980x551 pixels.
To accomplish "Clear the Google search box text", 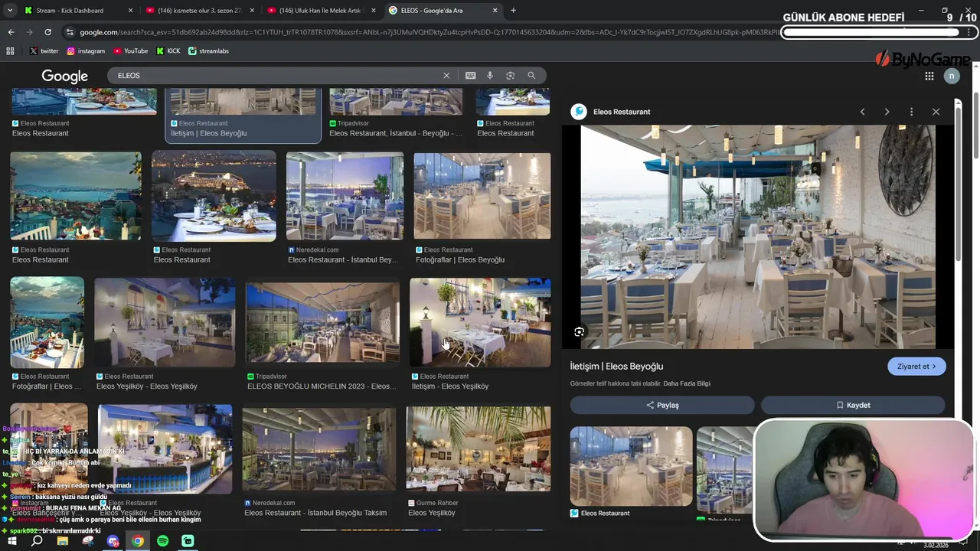I will (446, 75).
